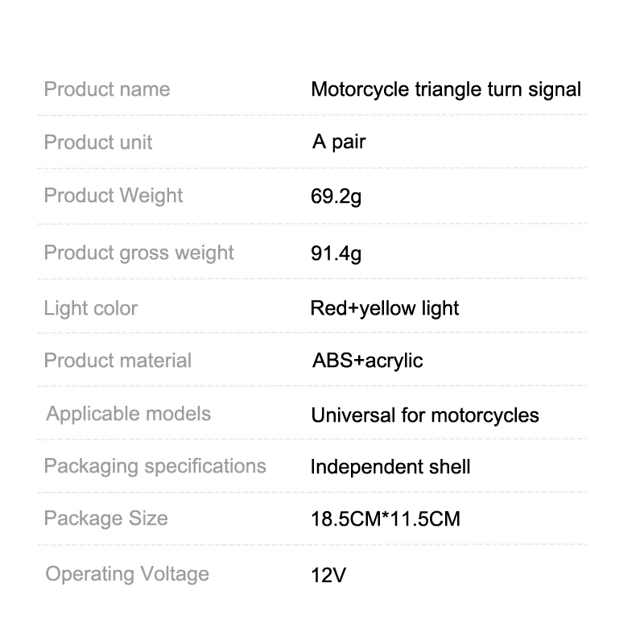Image resolution: width=644 pixels, height=644 pixels.
Task: Select the "Motorcycle triangle turn signal" text
Action: click(446, 89)
